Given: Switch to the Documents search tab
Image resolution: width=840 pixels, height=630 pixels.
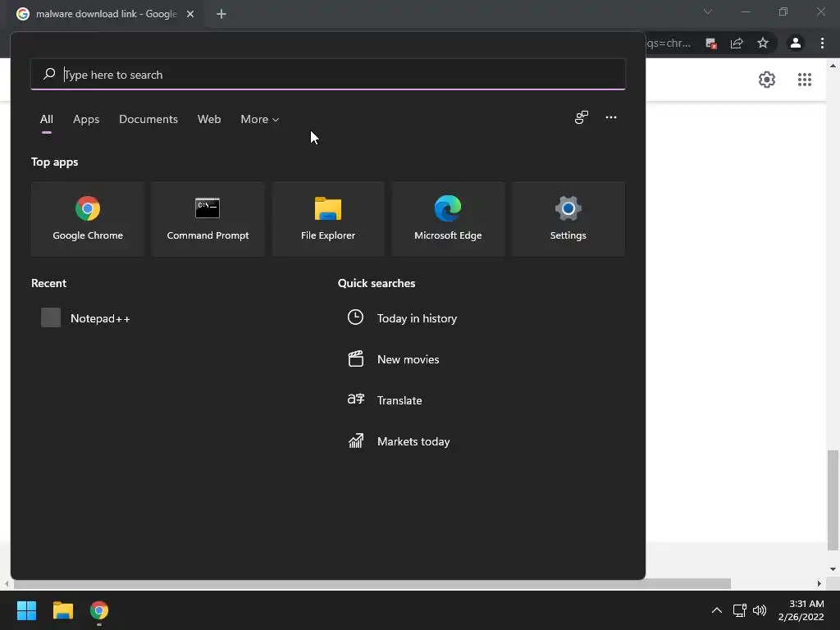Looking at the screenshot, I should tap(148, 120).
